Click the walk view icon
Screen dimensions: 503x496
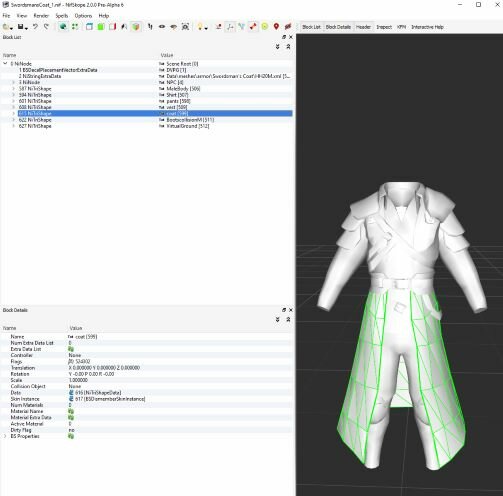[124, 27]
